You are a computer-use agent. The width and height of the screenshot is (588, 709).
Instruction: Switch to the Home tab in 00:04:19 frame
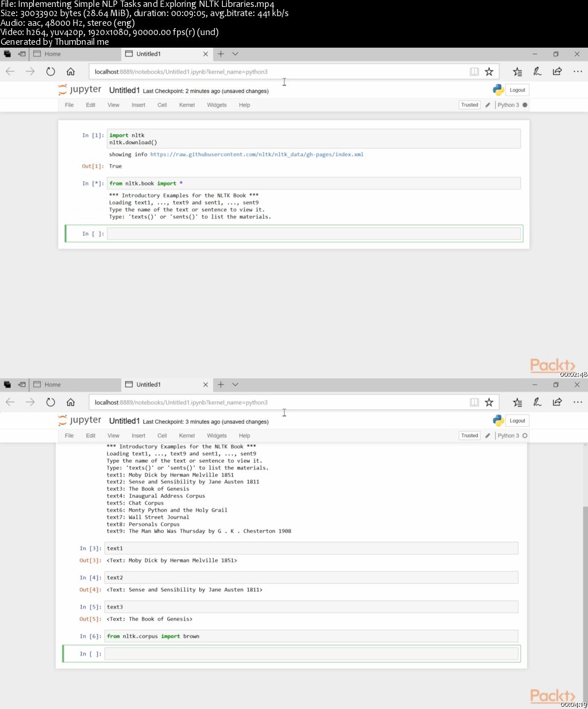click(x=75, y=385)
